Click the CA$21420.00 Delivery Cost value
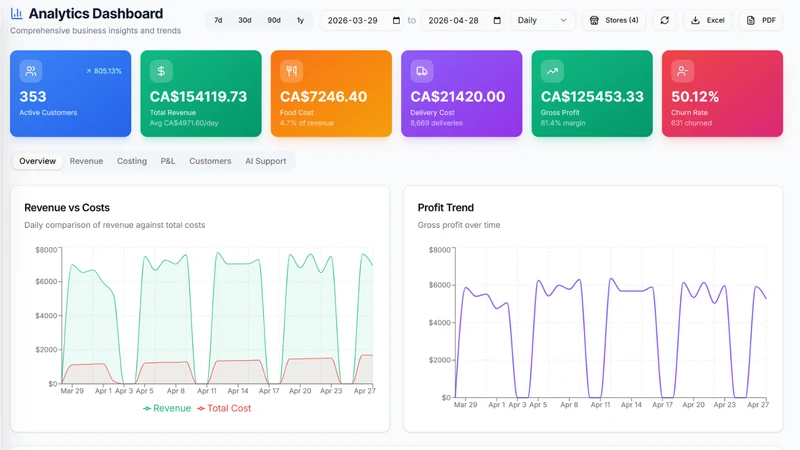800x450 pixels. (458, 96)
